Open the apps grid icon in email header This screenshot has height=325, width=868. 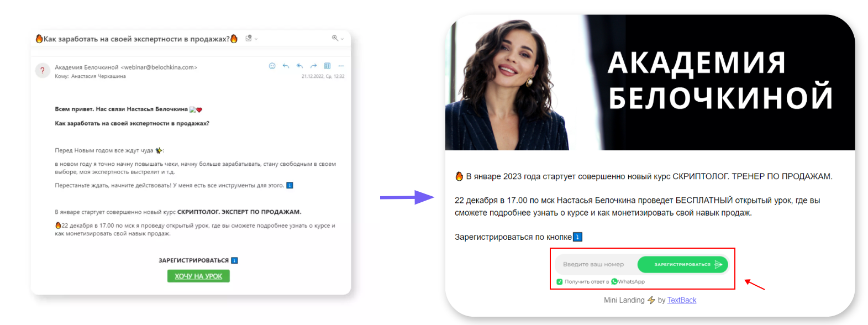click(327, 66)
